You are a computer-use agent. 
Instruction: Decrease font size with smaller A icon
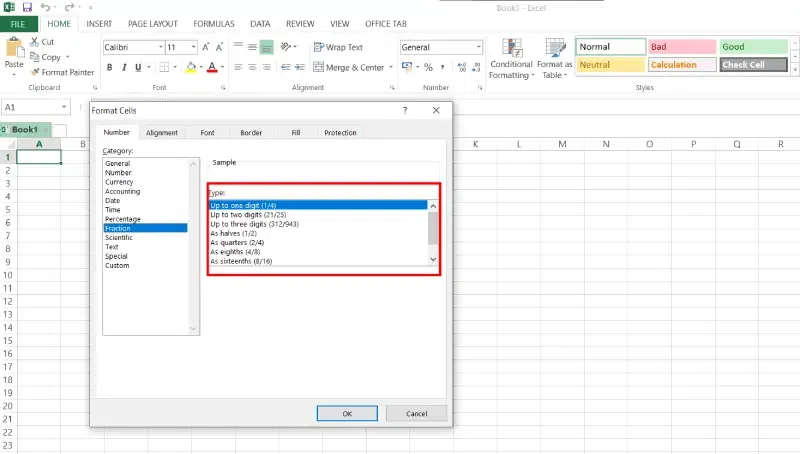pyautogui.click(x=219, y=47)
